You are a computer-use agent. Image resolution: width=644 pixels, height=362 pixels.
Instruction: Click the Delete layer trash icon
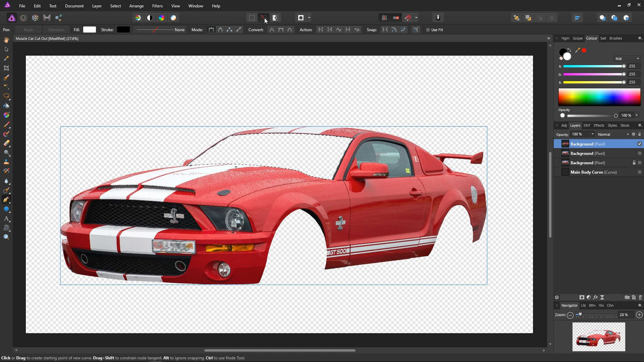coord(640,297)
